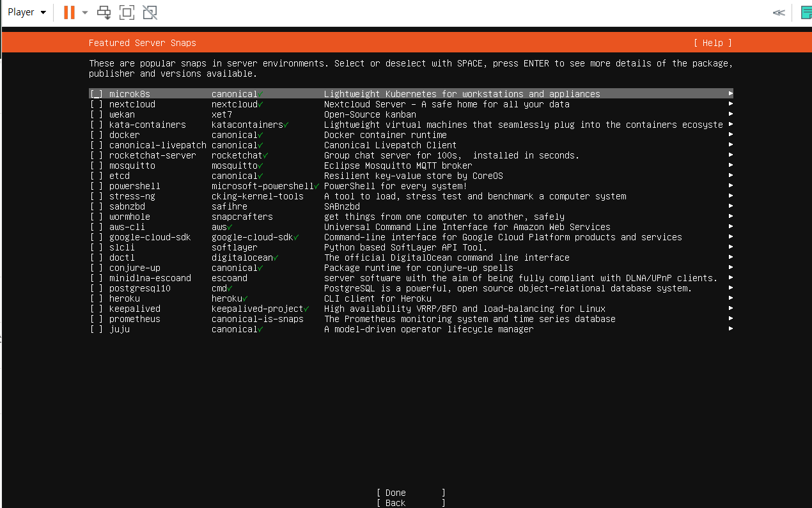Tick the powershell snap checkbox
Screen dimensions: 812x508
click(x=97, y=186)
